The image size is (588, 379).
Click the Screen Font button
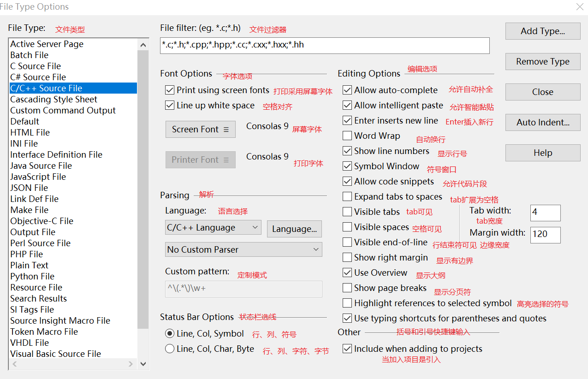[x=200, y=130]
